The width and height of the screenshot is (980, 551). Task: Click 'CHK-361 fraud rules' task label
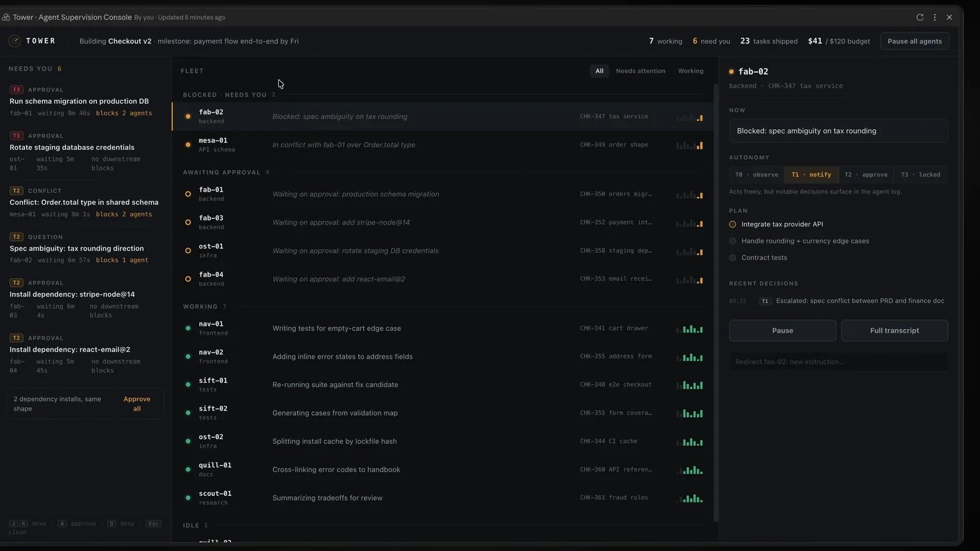614,498
